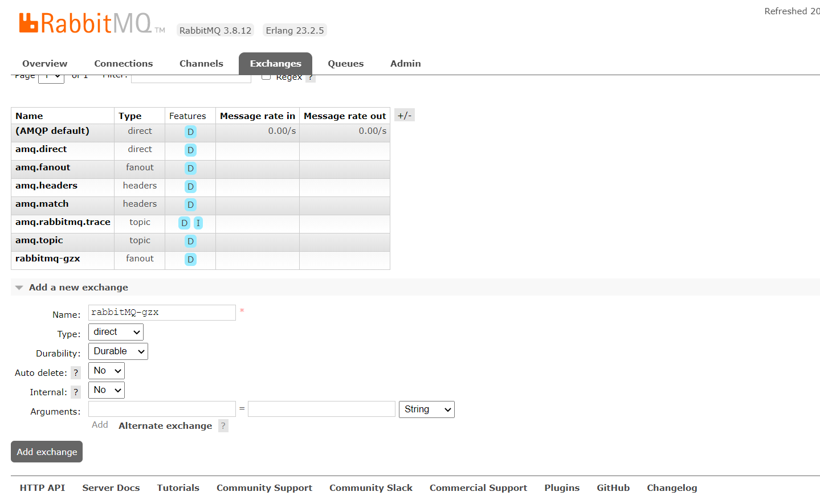Click the D badge in amq.topic row
The height and width of the screenshot is (504, 820).
click(x=190, y=241)
